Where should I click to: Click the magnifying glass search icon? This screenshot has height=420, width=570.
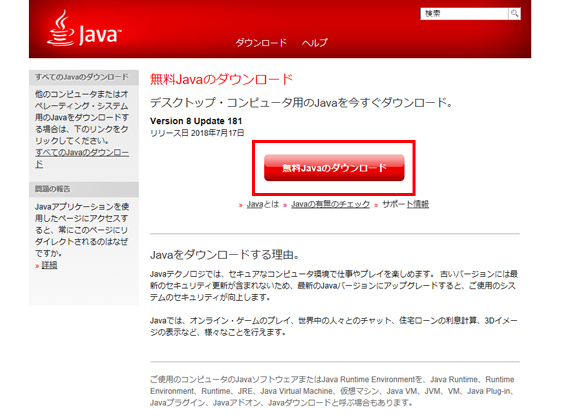(514, 14)
